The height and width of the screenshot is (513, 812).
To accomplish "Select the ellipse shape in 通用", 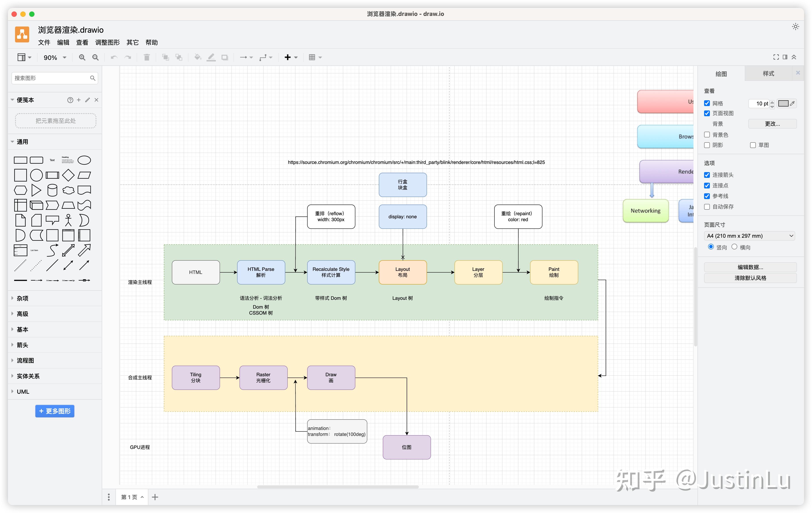I will [84, 160].
